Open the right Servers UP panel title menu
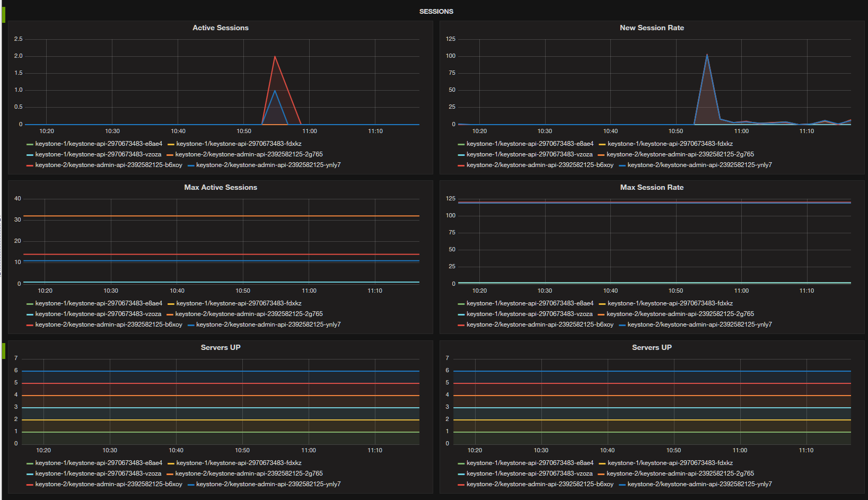The width and height of the screenshot is (868, 500). click(x=652, y=347)
